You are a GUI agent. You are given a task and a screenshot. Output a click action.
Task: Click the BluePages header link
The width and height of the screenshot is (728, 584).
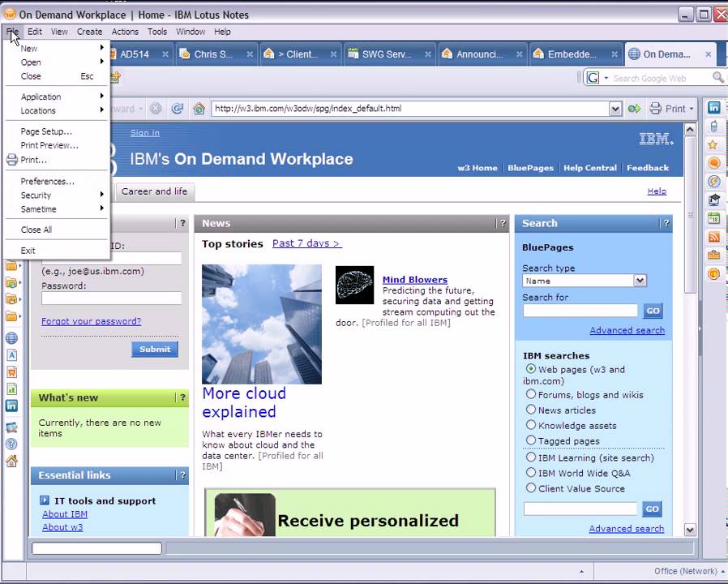(530, 168)
